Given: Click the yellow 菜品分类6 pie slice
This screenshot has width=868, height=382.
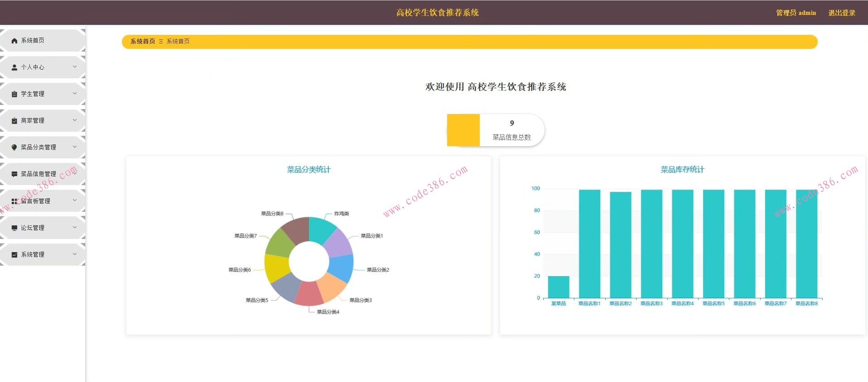Looking at the screenshot, I should click(276, 268).
